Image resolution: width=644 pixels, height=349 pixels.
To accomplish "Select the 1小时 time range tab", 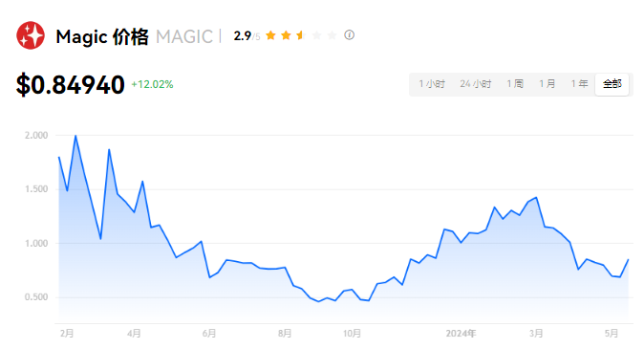I will click(x=432, y=84).
